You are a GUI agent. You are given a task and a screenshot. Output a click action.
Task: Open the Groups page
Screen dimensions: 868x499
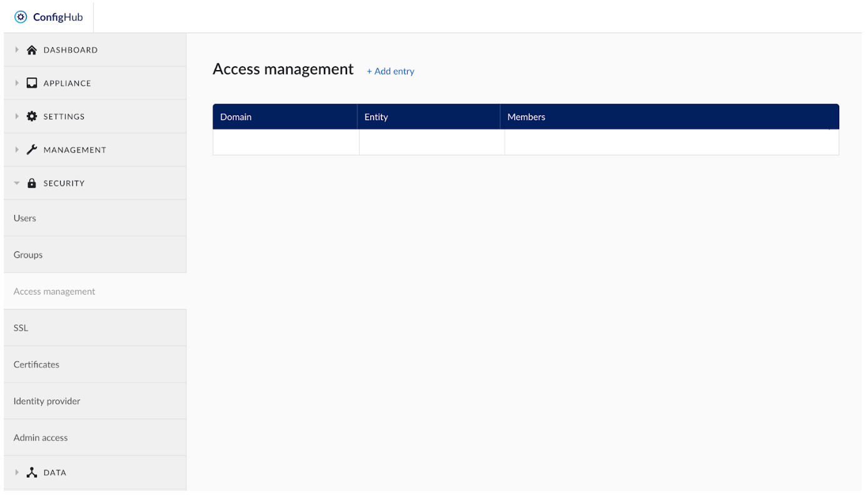[x=28, y=255]
